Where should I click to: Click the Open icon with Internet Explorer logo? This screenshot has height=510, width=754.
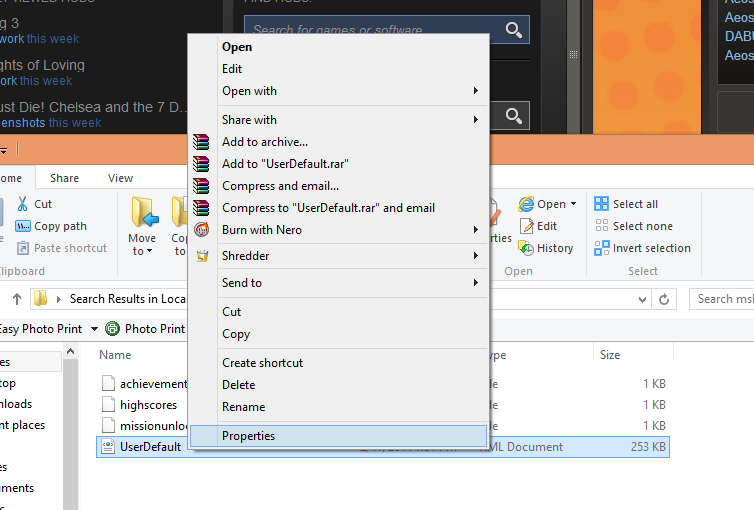526,204
